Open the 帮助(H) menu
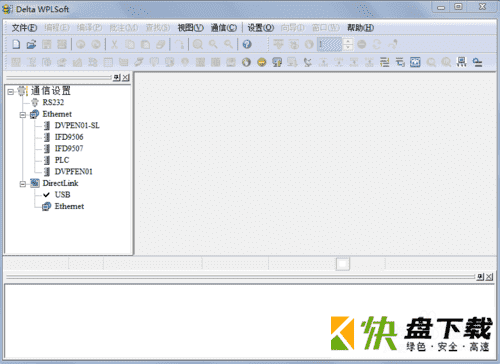Viewport: 500px width, 364px height. click(x=360, y=28)
